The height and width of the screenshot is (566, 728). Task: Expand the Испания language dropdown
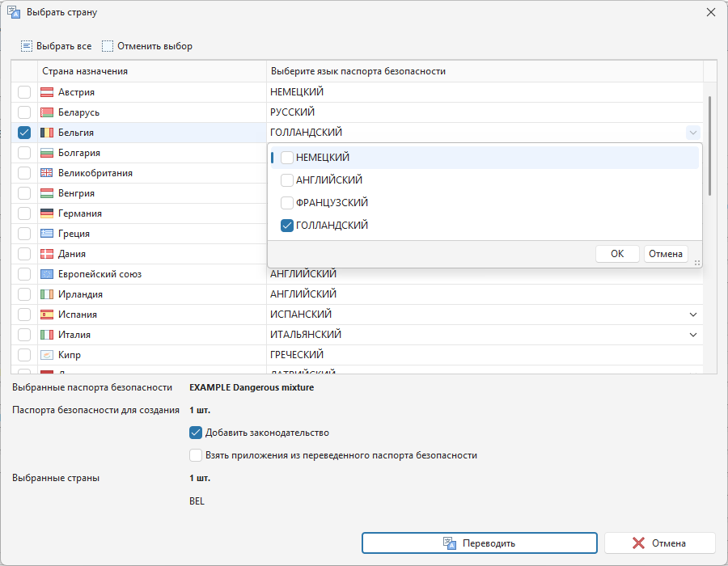(x=692, y=315)
